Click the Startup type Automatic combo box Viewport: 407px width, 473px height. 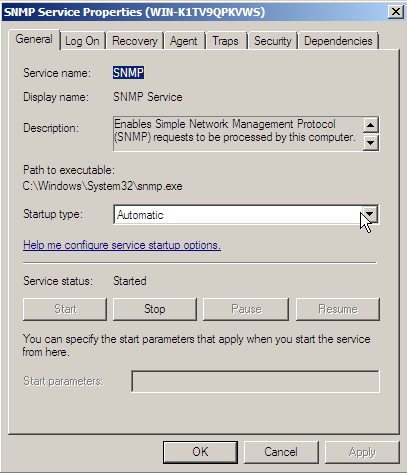[246, 214]
